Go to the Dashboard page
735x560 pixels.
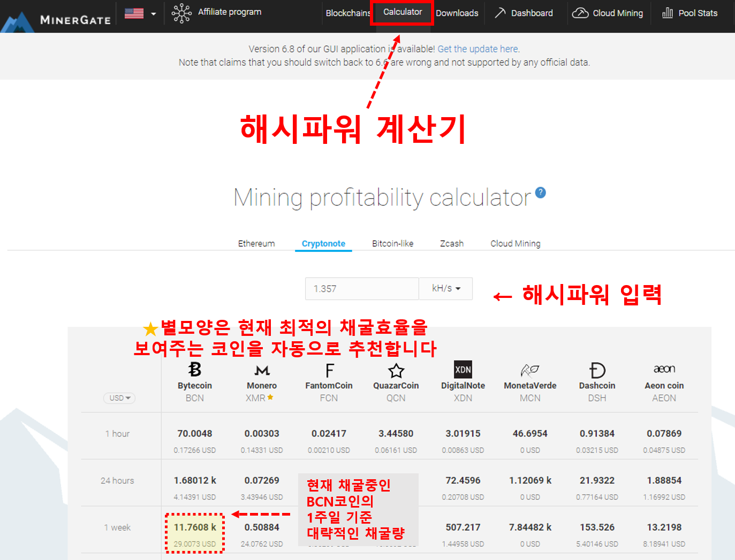tap(532, 13)
